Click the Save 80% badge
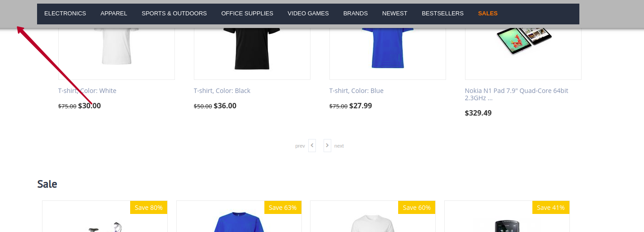The width and height of the screenshot is (644, 232). pyautogui.click(x=149, y=208)
